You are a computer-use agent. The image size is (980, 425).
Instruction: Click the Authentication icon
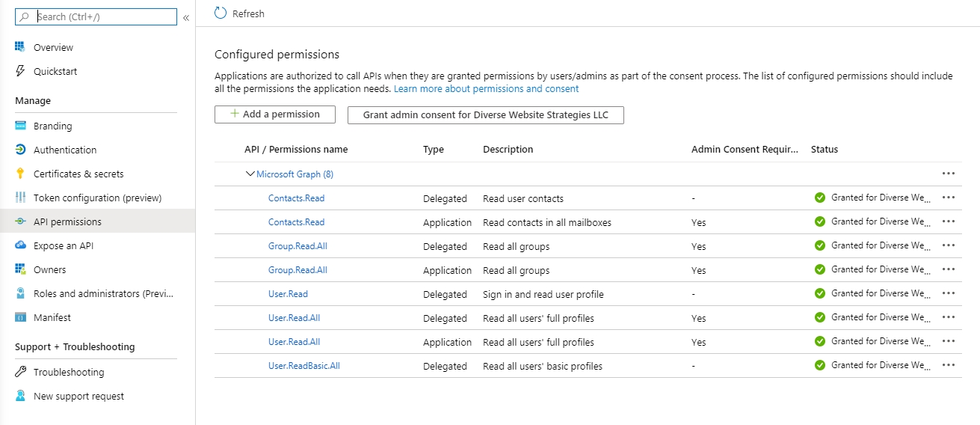tap(20, 150)
